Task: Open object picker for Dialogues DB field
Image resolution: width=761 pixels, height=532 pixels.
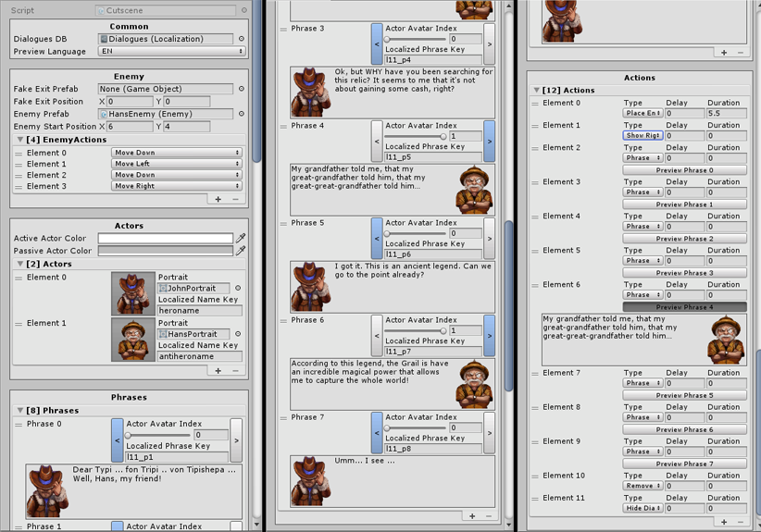Action: point(242,39)
